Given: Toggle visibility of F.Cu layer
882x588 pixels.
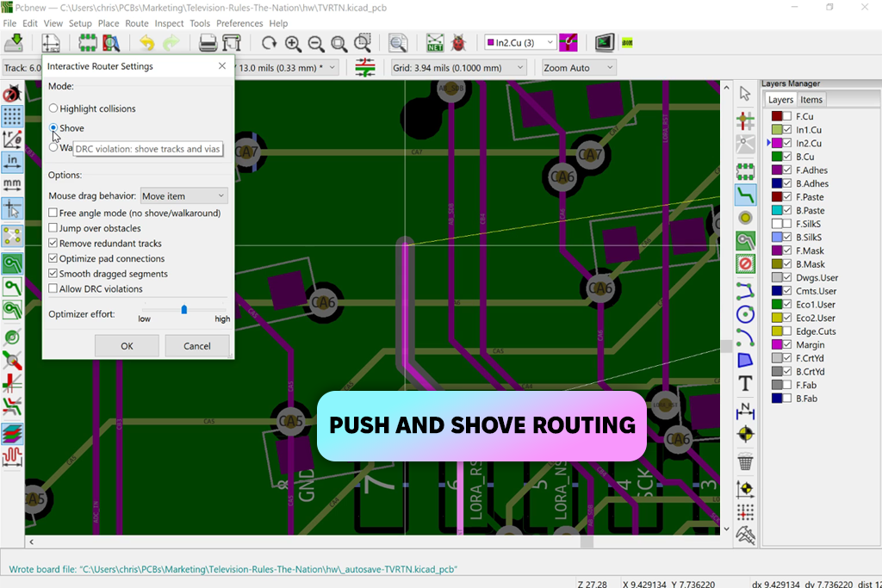Looking at the screenshot, I should 787,116.
